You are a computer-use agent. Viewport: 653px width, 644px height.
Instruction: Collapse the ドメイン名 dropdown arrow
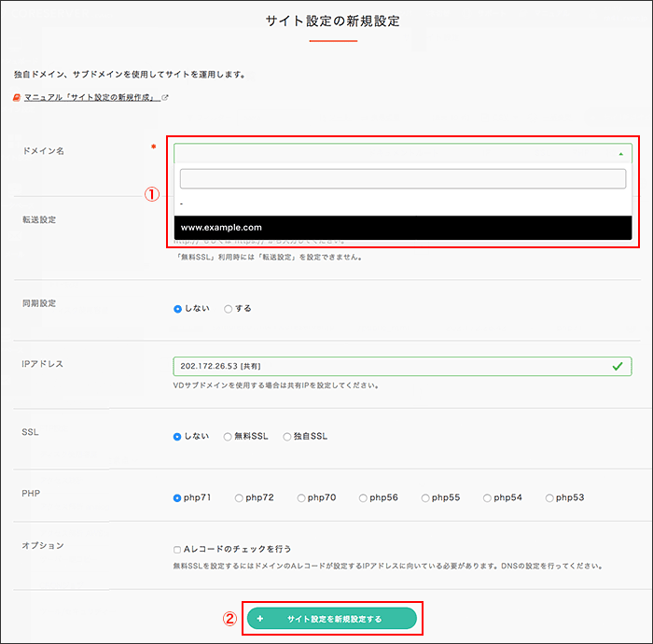click(x=620, y=154)
